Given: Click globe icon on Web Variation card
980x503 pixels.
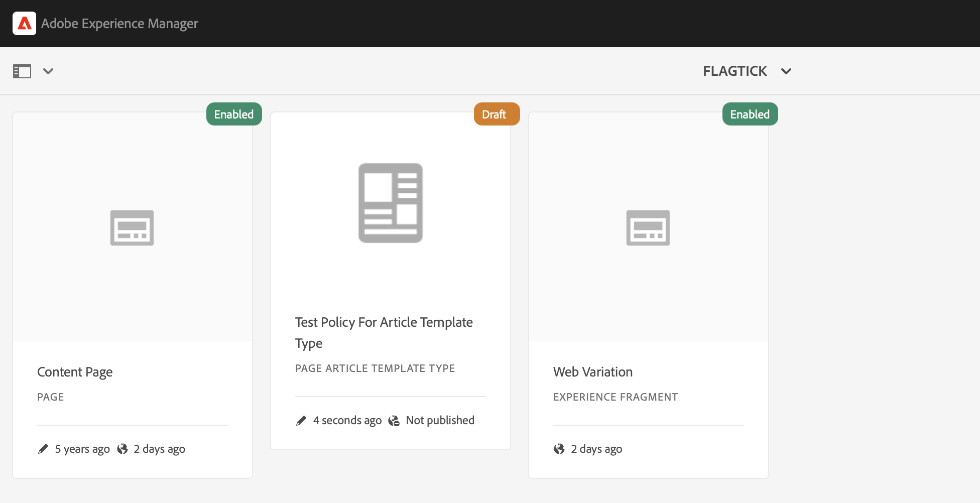Looking at the screenshot, I should [559, 449].
